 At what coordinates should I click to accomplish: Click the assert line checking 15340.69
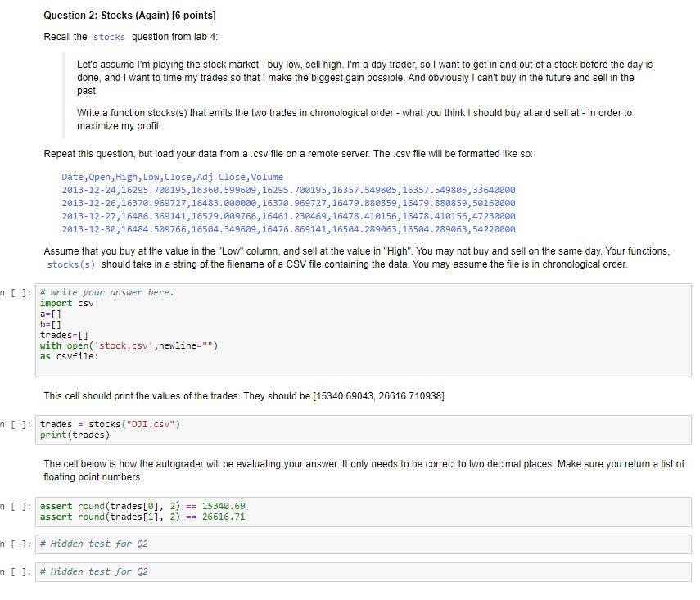[x=142, y=506]
